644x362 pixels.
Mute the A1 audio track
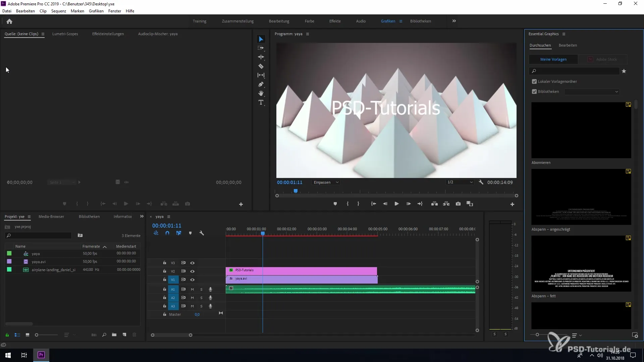click(x=192, y=289)
